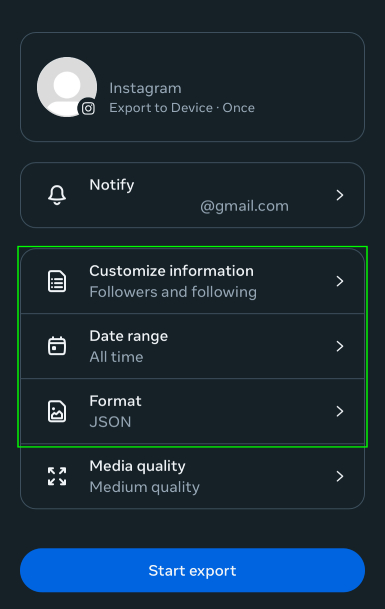Open Date range All time option
The height and width of the screenshot is (609, 385).
(x=192, y=346)
